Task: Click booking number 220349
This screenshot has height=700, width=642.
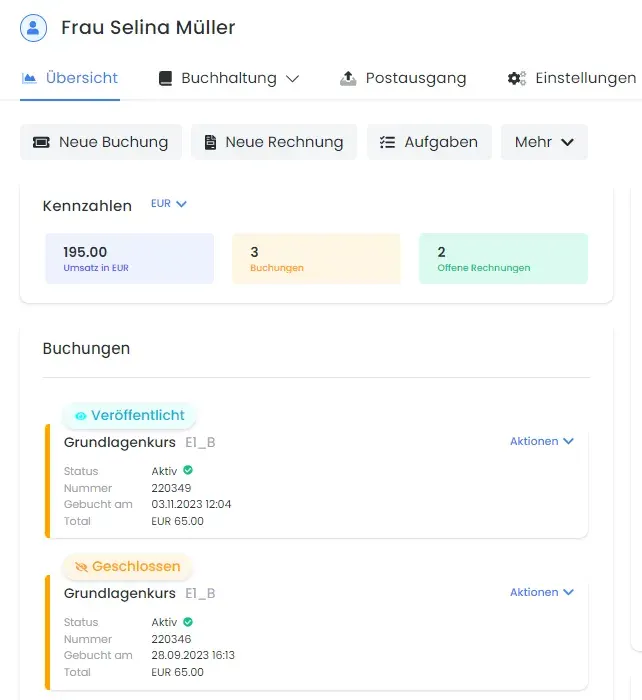Action: tap(171, 488)
